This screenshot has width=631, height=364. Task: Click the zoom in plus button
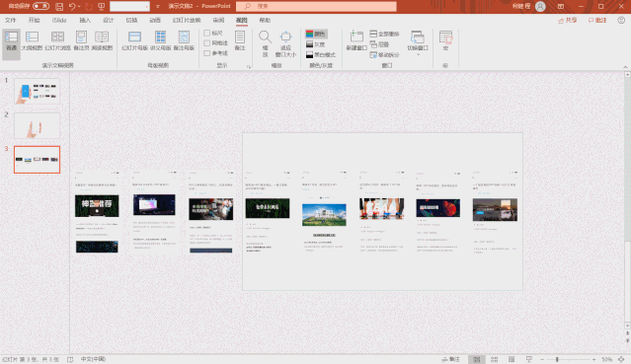[x=594, y=359]
